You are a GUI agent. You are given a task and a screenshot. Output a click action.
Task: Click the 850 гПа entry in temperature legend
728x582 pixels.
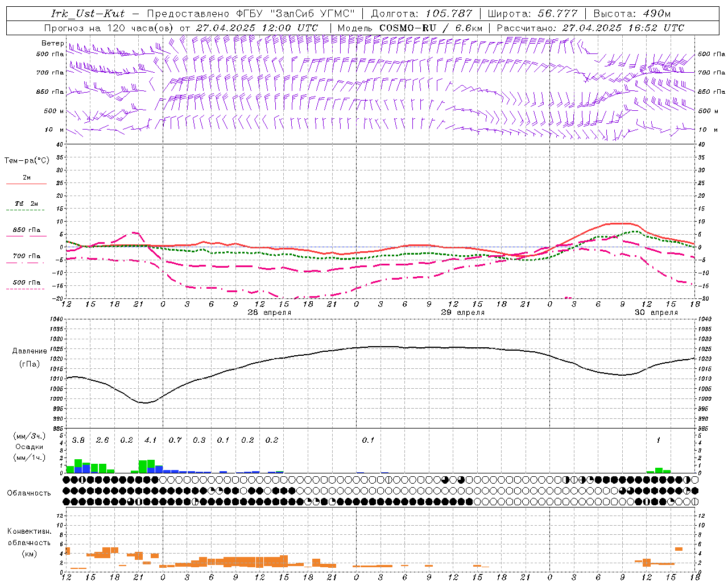[x=27, y=230]
